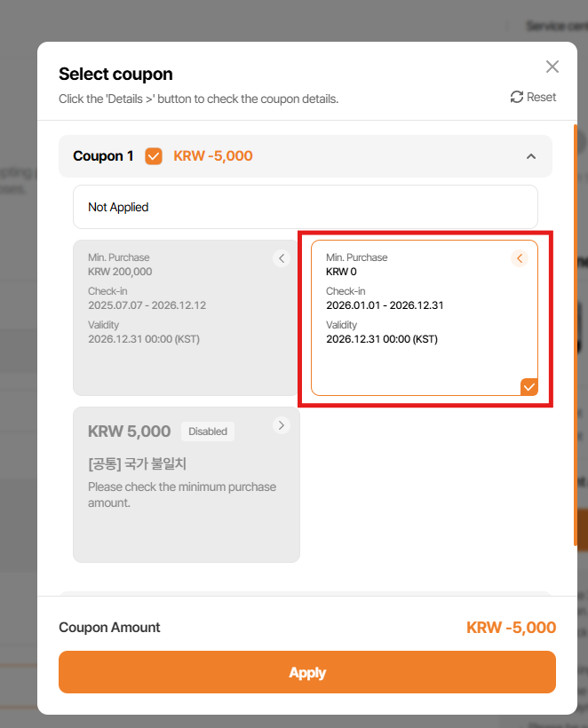588x728 pixels.
Task: Click check-in dates on selected KRW 0 coupon
Action: [385, 305]
